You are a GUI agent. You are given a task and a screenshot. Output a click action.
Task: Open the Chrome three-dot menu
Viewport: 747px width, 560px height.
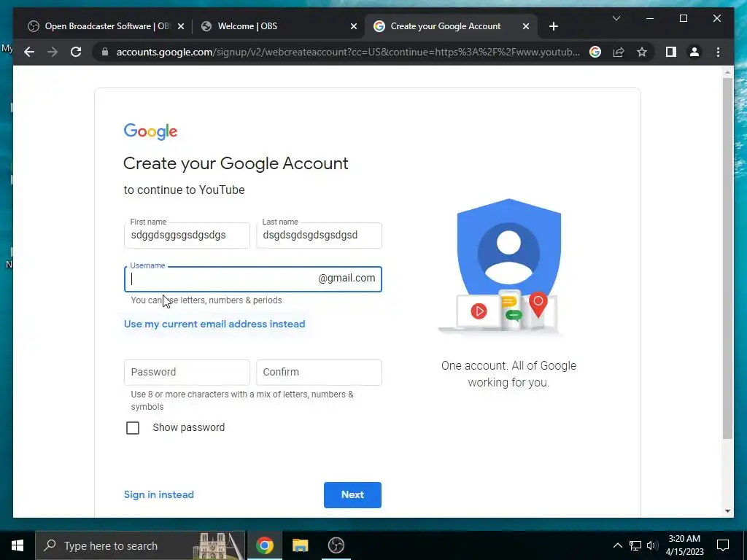tap(718, 52)
